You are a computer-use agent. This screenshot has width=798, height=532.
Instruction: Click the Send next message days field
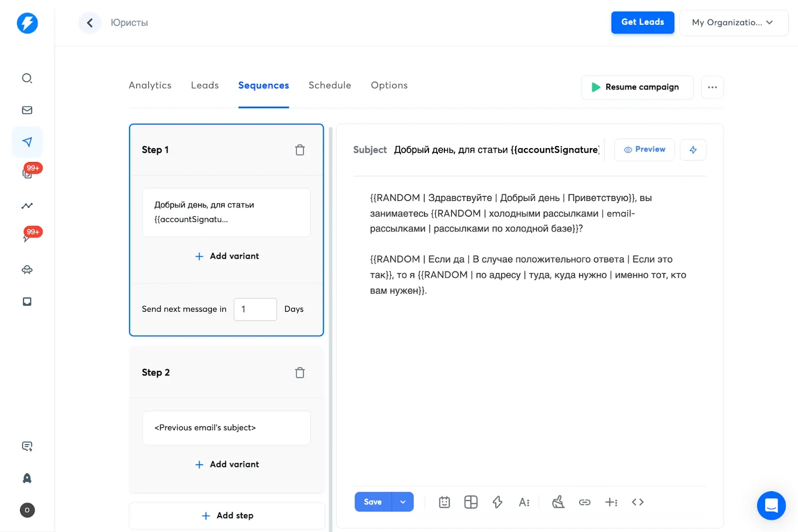click(x=255, y=309)
